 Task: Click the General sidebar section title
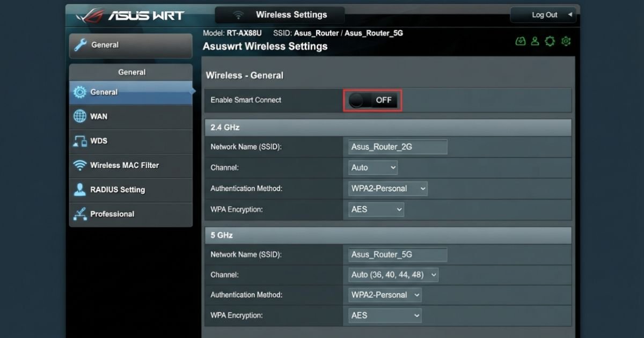131,72
